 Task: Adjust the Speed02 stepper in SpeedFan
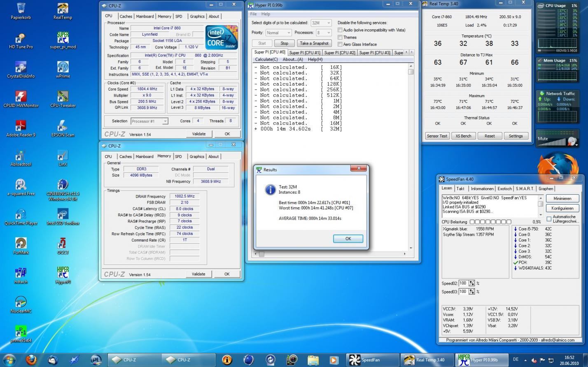click(471, 283)
